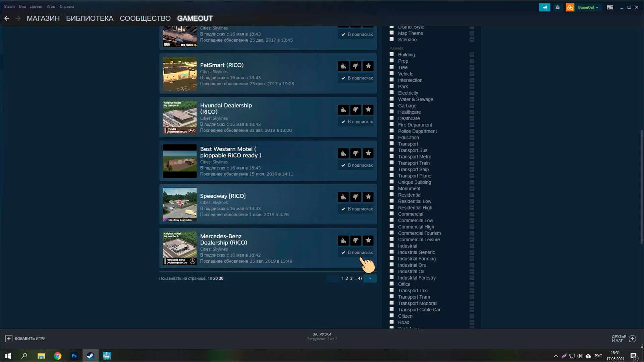Open the Mercedes-Benz Dealership thumbnail
The width and height of the screenshot is (644, 362).
180,248
